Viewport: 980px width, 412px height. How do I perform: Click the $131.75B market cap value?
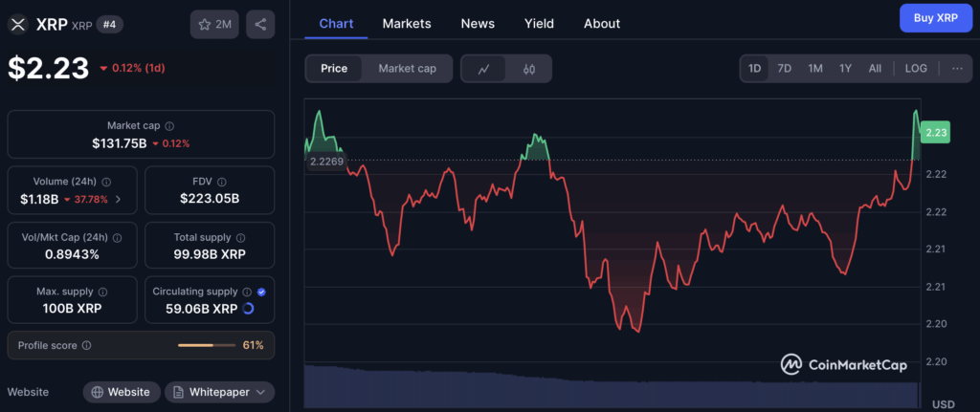point(120,143)
